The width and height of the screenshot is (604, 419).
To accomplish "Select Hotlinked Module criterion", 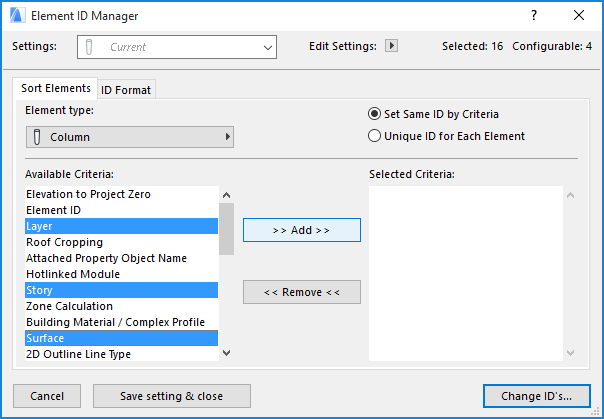I will 73,274.
